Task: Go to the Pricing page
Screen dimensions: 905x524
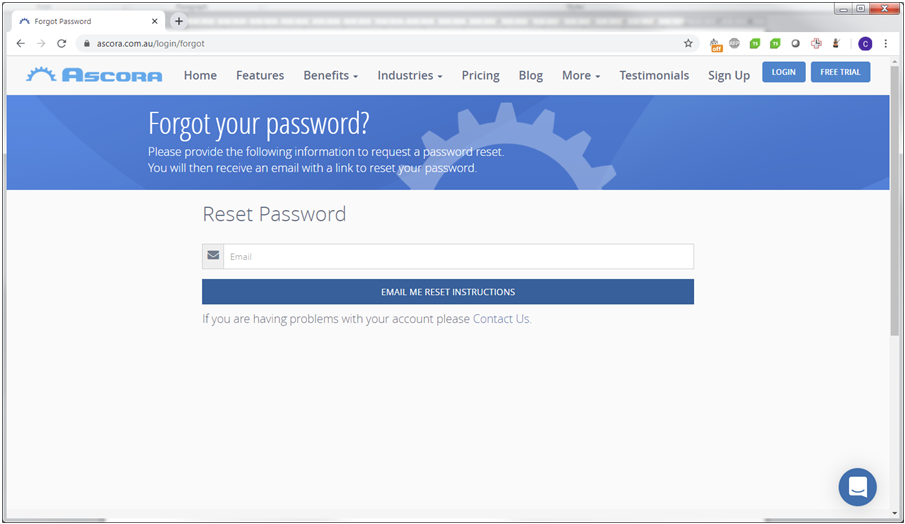Action: click(480, 75)
